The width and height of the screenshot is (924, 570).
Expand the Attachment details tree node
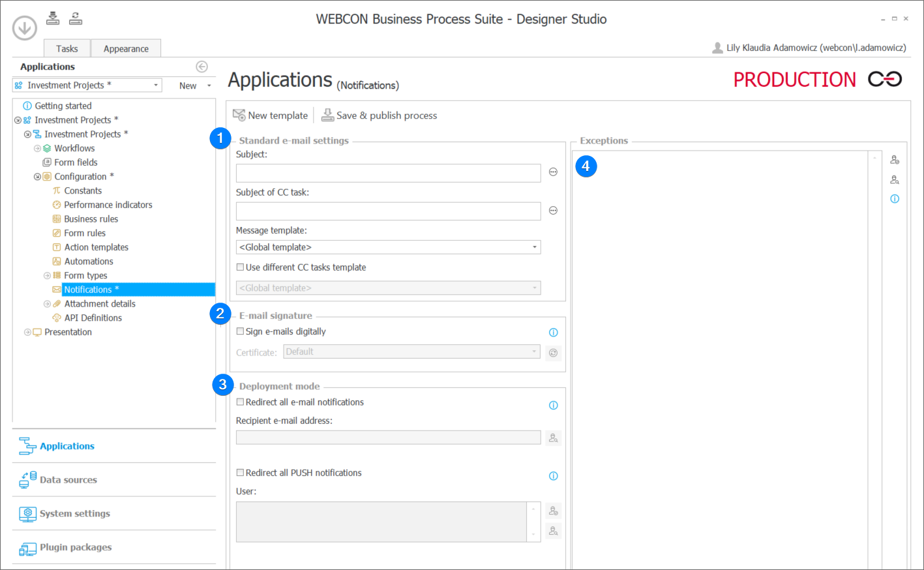[x=47, y=304]
